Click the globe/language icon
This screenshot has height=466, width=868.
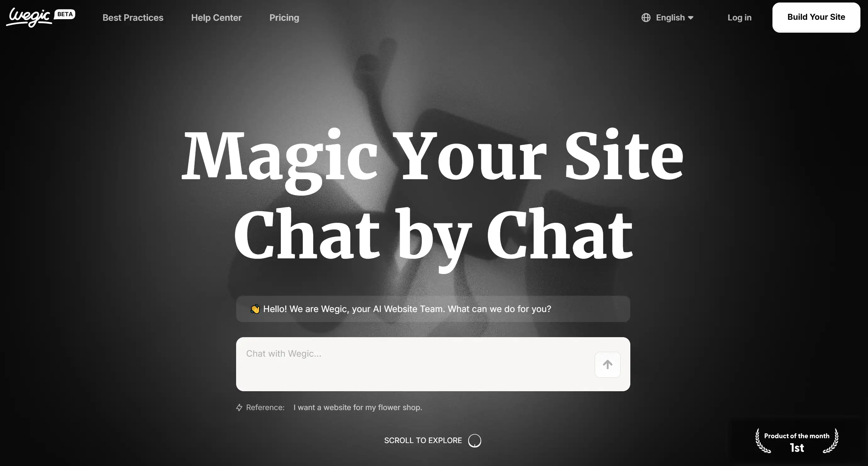(x=646, y=17)
